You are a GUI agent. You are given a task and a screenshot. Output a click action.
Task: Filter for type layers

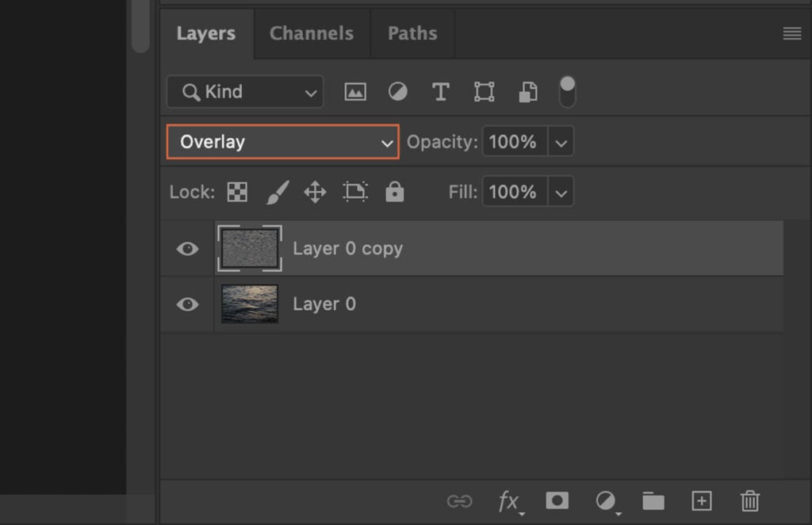[x=440, y=91]
